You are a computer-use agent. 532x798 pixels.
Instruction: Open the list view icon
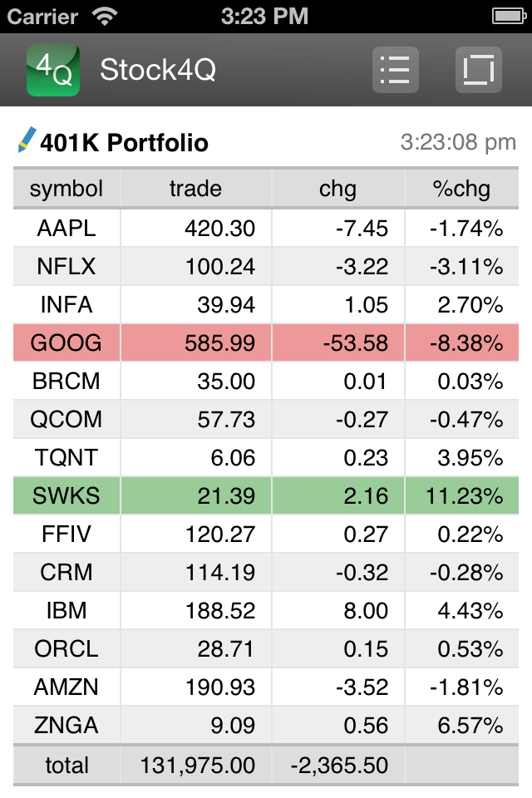[x=396, y=70]
